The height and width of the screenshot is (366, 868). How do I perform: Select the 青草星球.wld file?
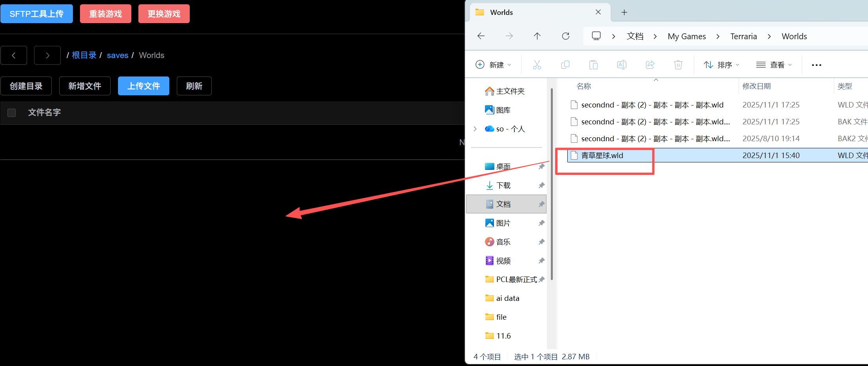click(x=602, y=155)
